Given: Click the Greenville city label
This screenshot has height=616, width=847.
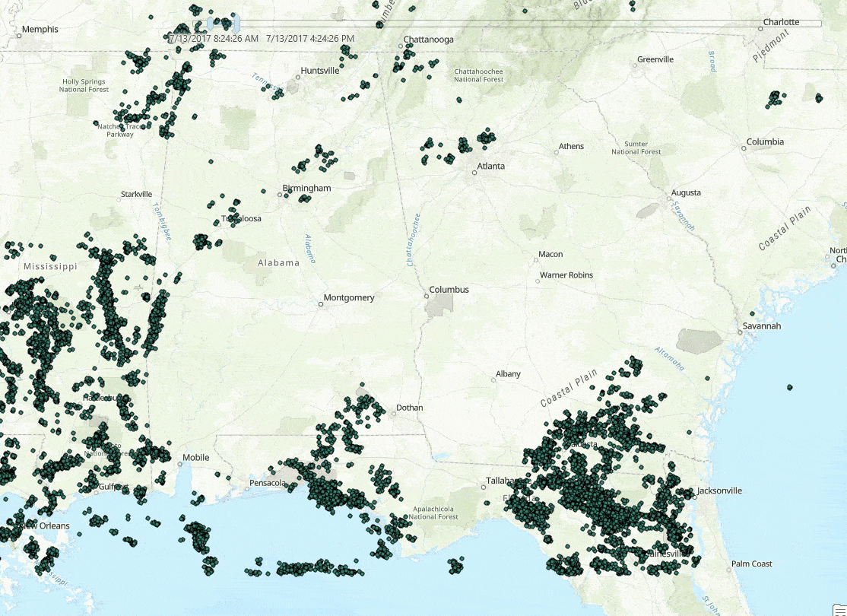Looking at the screenshot, I should coord(655,59).
